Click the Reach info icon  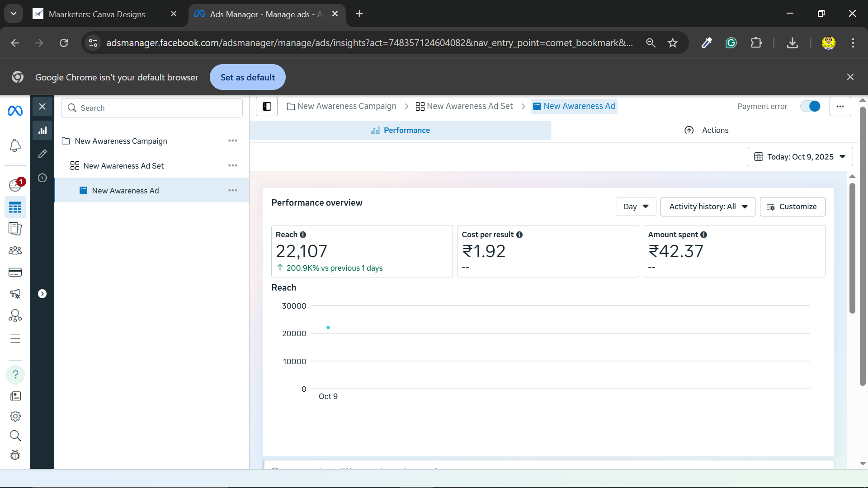click(303, 235)
